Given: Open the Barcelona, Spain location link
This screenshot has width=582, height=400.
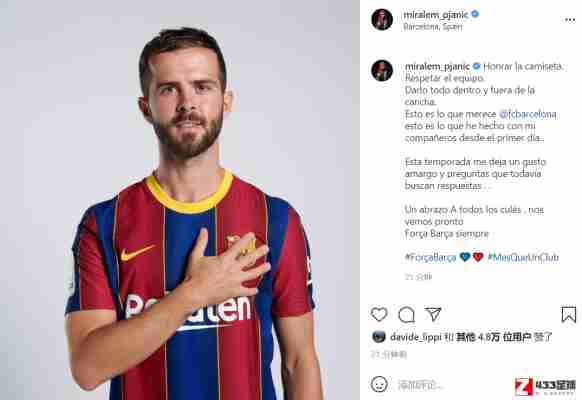Looking at the screenshot, I should pyautogui.click(x=433, y=27).
